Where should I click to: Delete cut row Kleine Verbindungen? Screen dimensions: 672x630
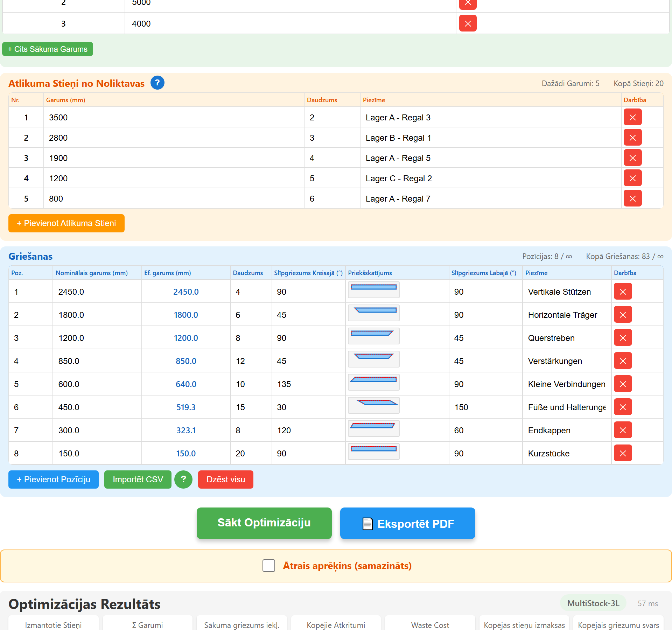click(x=623, y=384)
